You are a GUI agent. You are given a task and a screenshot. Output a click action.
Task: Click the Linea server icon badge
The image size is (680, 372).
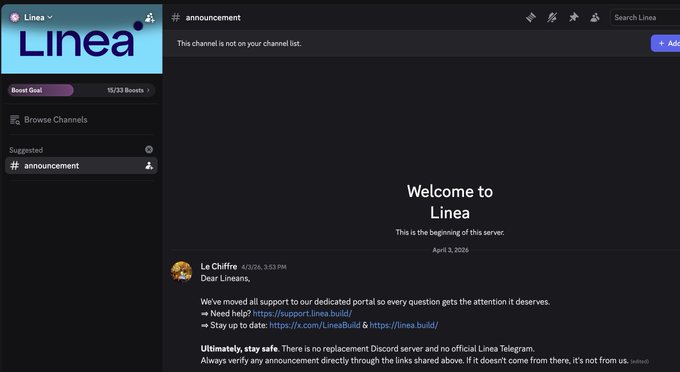pos(15,17)
